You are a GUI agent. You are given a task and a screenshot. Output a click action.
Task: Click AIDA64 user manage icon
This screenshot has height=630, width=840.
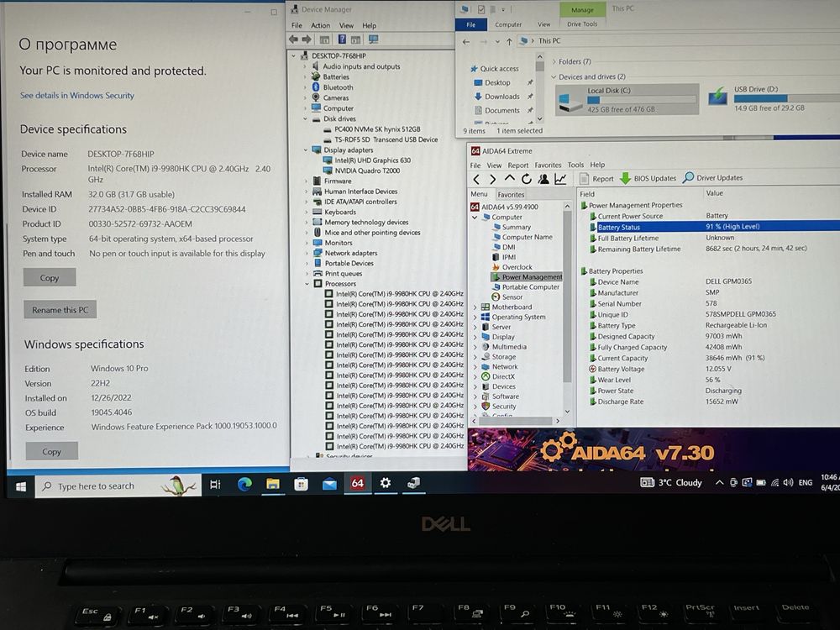543,179
